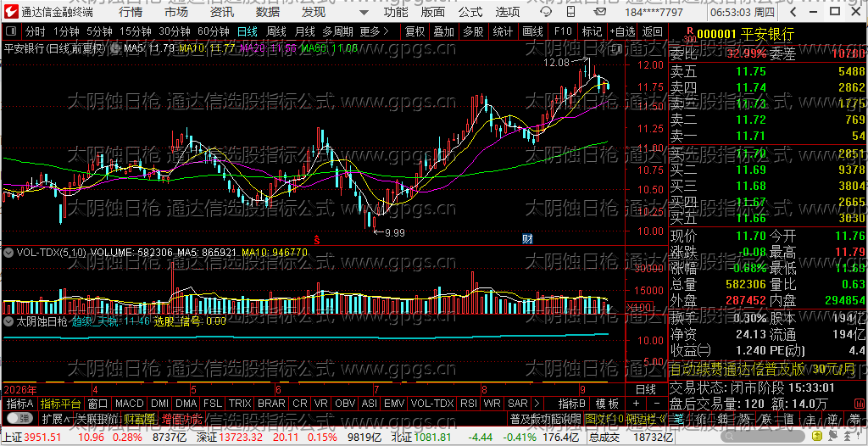Click the red S marker on chart

[x=317, y=239]
